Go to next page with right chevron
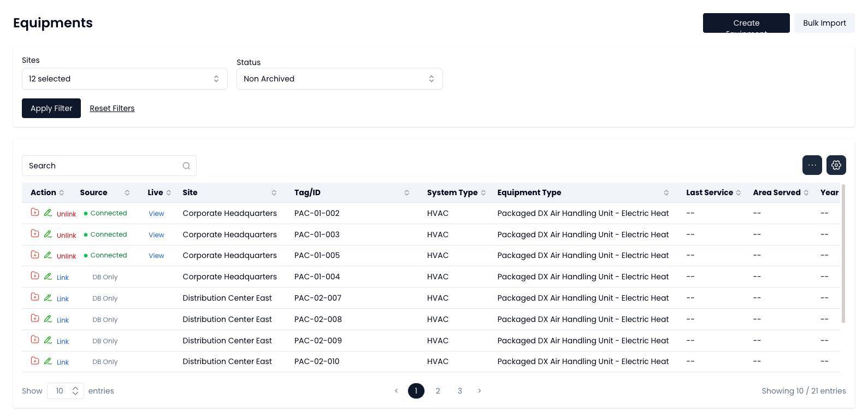 480,391
